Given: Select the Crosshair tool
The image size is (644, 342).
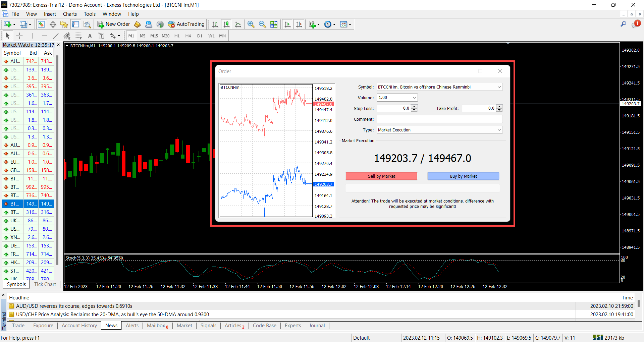Looking at the screenshot, I should point(19,36).
